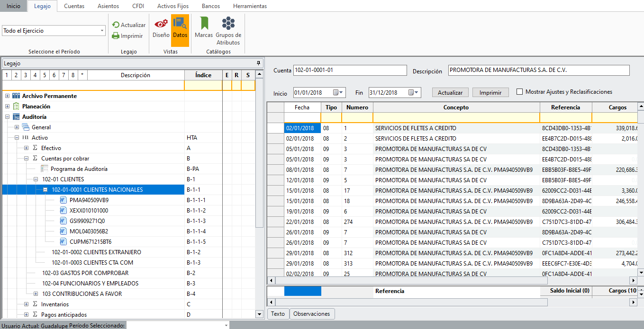Click the Diseño view icon

[161, 24]
